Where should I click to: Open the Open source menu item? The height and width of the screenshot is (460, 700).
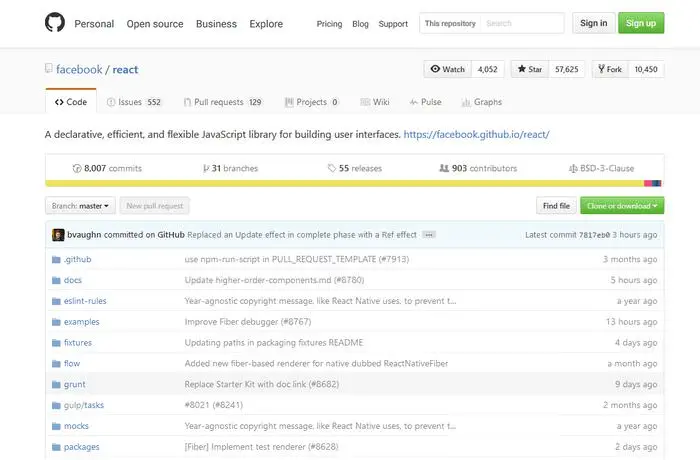155,24
